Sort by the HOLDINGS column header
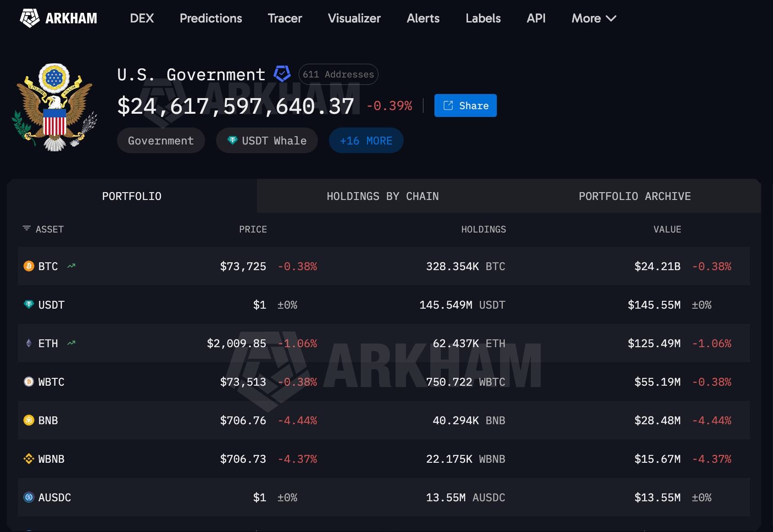This screenshot has height=532, width=773. point(484,229)
